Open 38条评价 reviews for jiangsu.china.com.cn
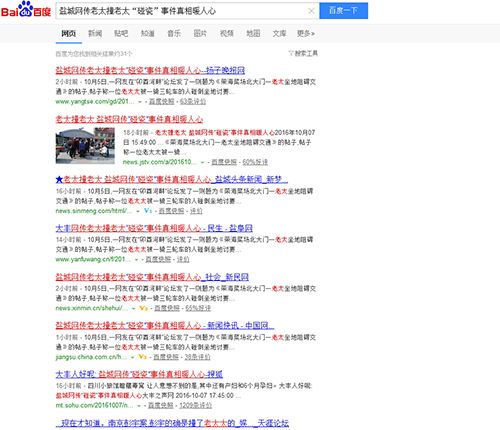500x430 pixels. click(197, 357)
